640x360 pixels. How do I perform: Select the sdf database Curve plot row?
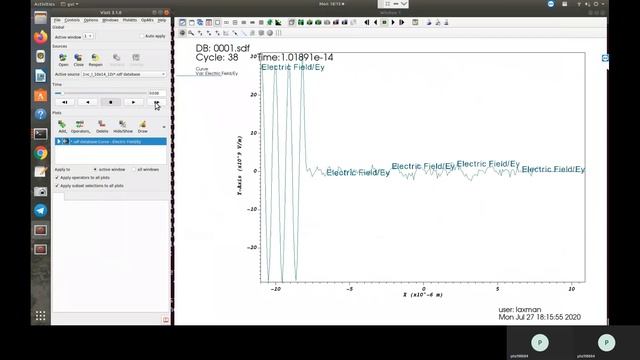(x=111, y=142)
